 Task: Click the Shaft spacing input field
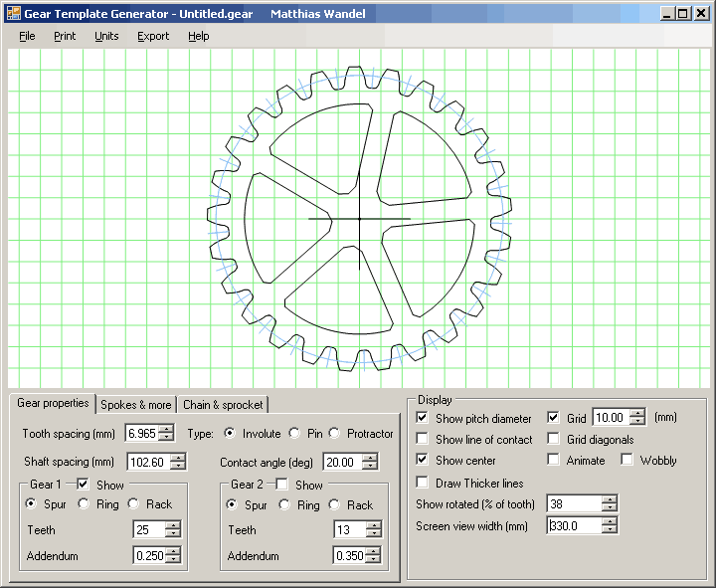click(148, 462)
